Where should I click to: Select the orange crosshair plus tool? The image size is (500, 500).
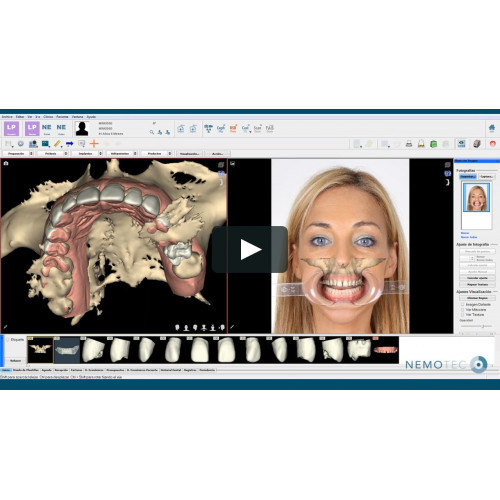(x=94, y=144)
